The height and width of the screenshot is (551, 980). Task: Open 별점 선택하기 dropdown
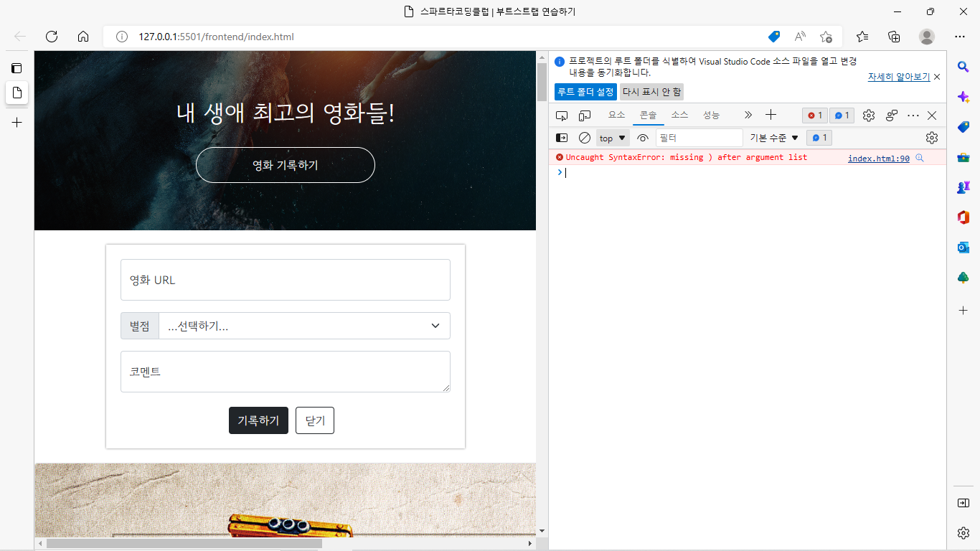pyautogui.click(x=304, y=326)
